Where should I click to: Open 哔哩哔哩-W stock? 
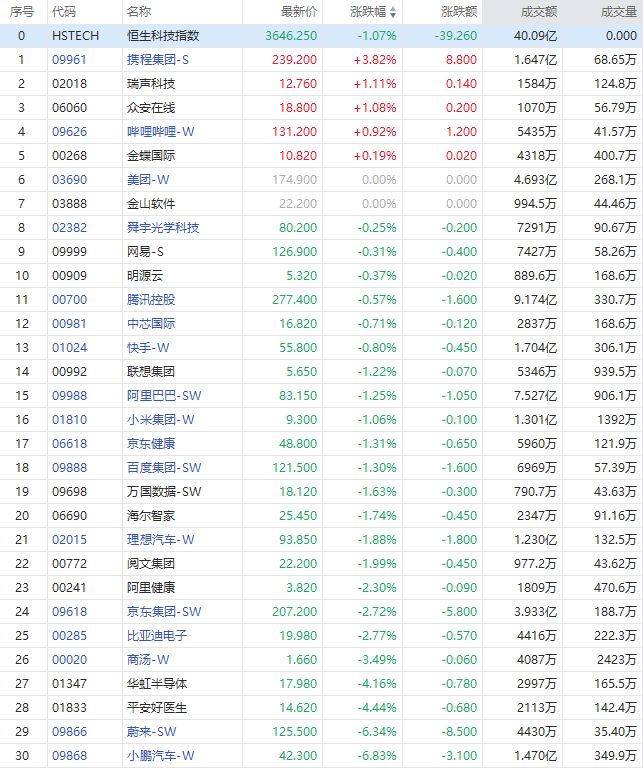pyautogui.click(x=161, y=132)
